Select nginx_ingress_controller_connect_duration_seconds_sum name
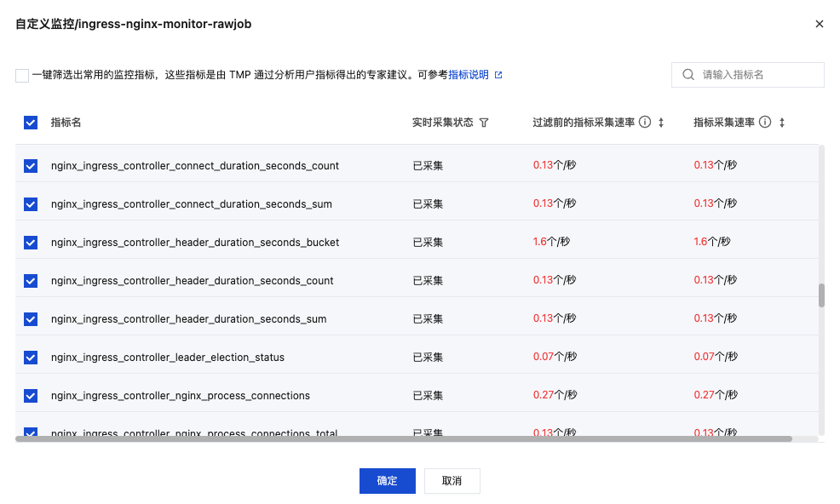Image resolution: width=840 pixels, height=504 pixels. pyautogui.click(x=191, y=204)
